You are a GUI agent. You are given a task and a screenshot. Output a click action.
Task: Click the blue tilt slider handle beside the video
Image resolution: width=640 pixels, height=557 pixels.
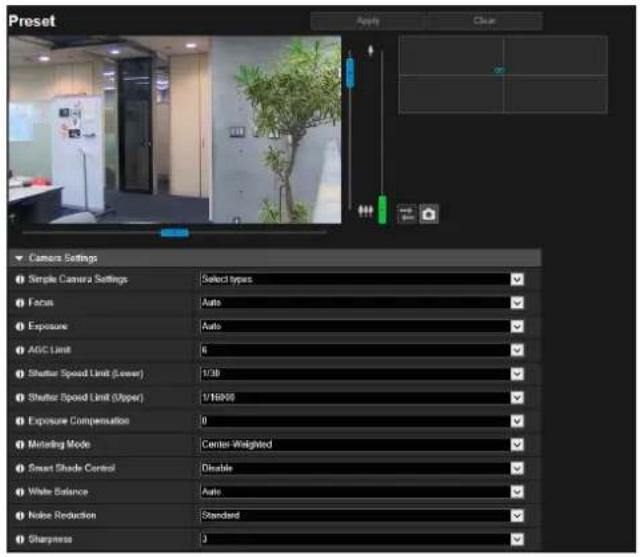(350, 73)
